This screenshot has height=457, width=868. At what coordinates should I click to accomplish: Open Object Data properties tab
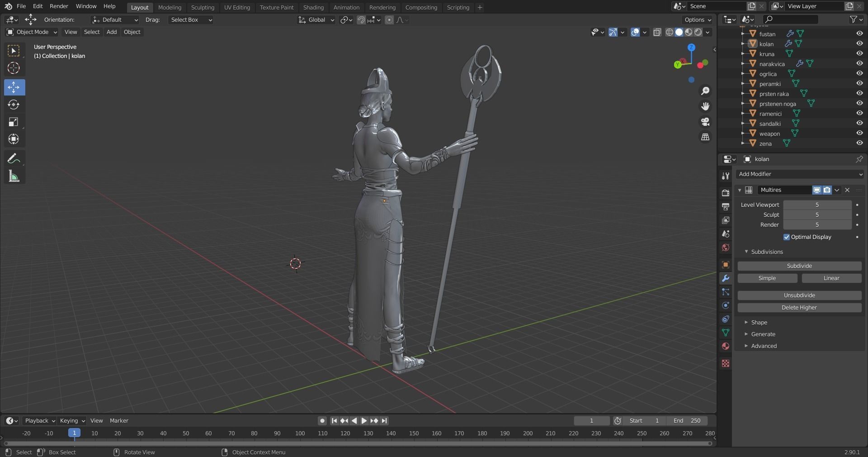pos(726,333)
